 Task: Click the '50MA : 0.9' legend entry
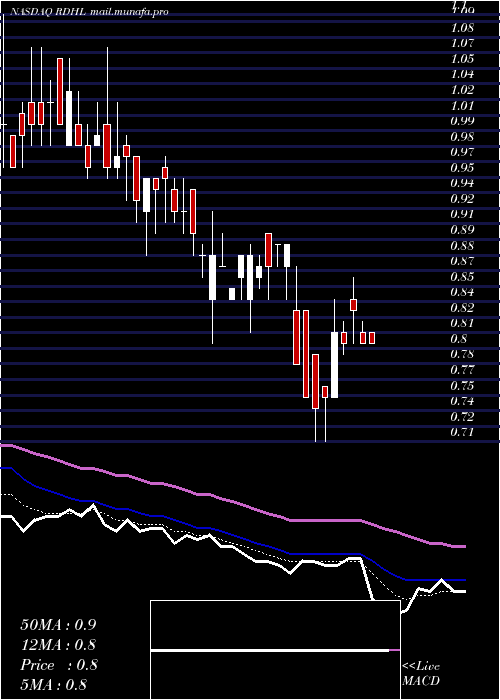[58, 625]
